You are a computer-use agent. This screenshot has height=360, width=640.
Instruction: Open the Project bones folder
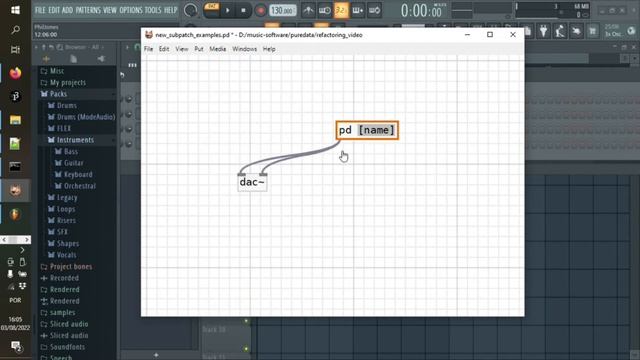click(71, 267)
